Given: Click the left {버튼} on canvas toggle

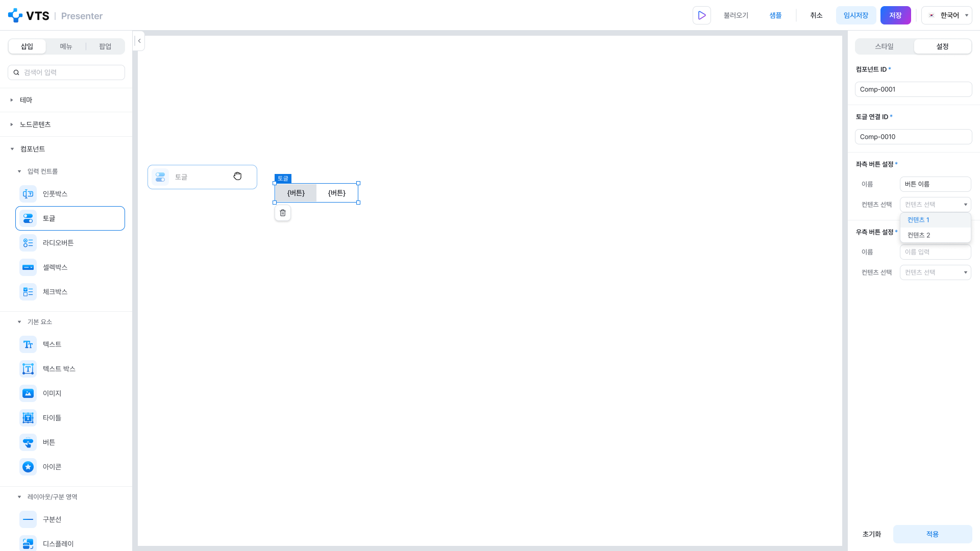Looking at the screenshot, I should [x=296, y=193].
